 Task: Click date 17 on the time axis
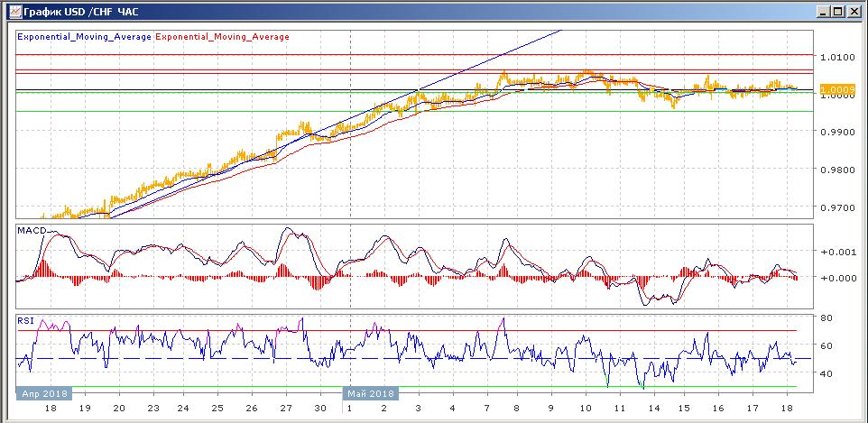753,408
